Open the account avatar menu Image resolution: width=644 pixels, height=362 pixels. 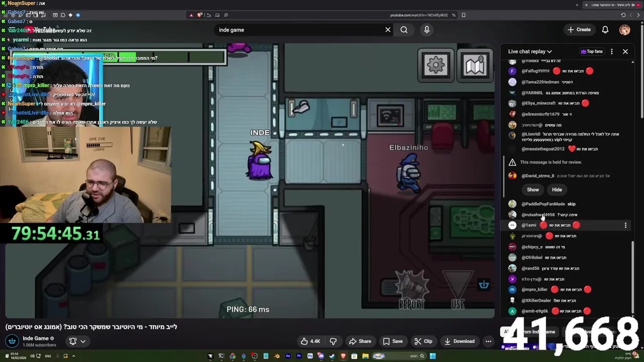624,30
